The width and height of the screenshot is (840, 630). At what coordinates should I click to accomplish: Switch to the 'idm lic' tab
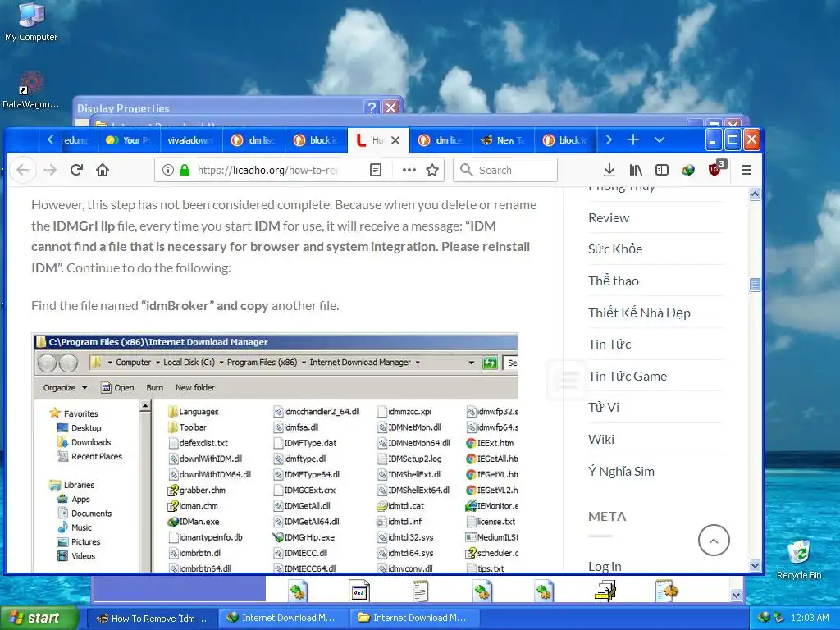click(441, 140)
